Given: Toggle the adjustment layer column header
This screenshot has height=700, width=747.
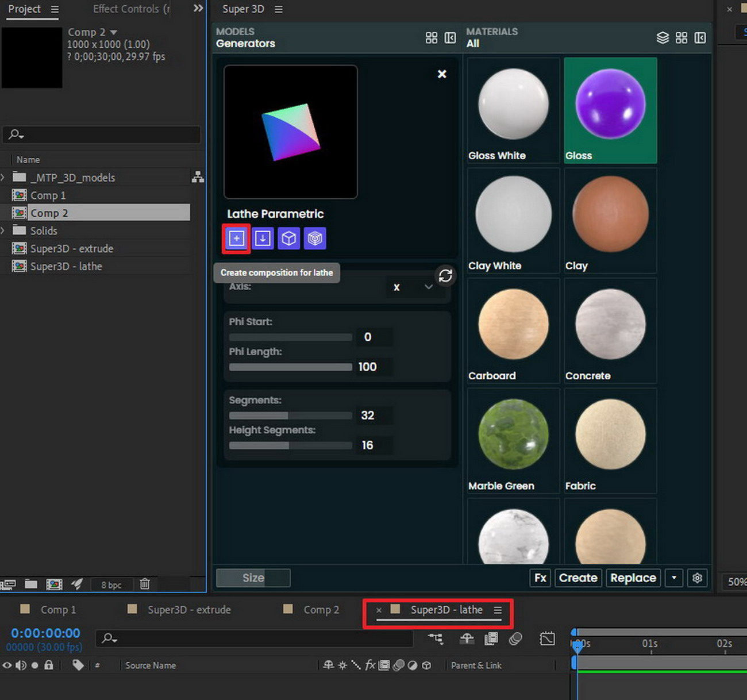Looking at the screenshot, I should (413, 665).
